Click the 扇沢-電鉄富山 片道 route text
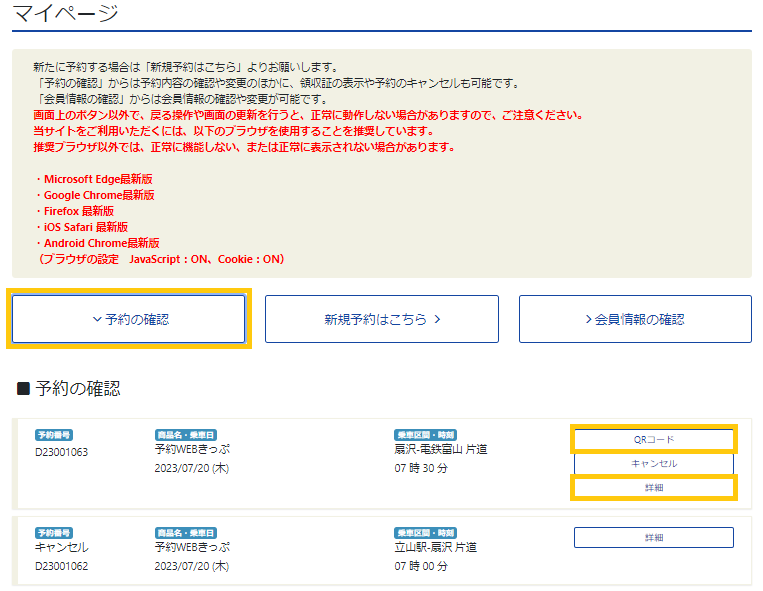Screen dimensions: 763x591 coord(441,450)
